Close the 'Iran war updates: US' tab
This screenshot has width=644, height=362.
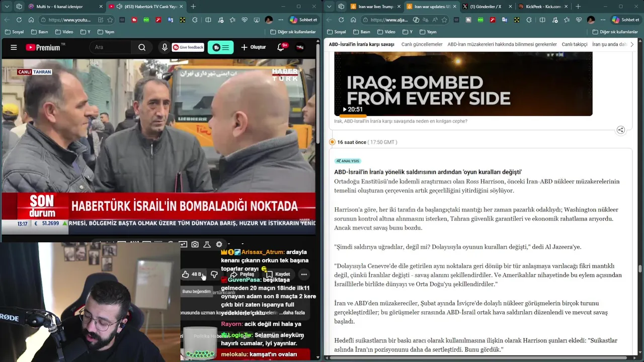454,7
